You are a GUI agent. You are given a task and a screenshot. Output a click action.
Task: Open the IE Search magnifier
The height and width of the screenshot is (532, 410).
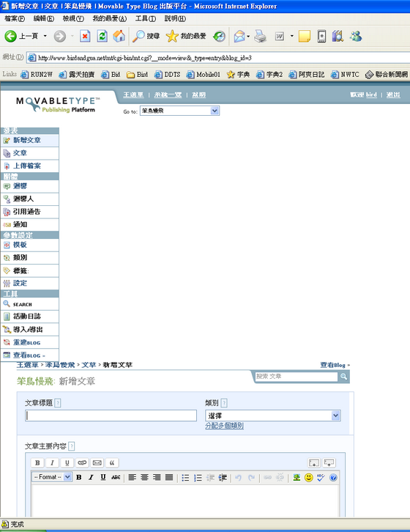click(x=138, y=36)
